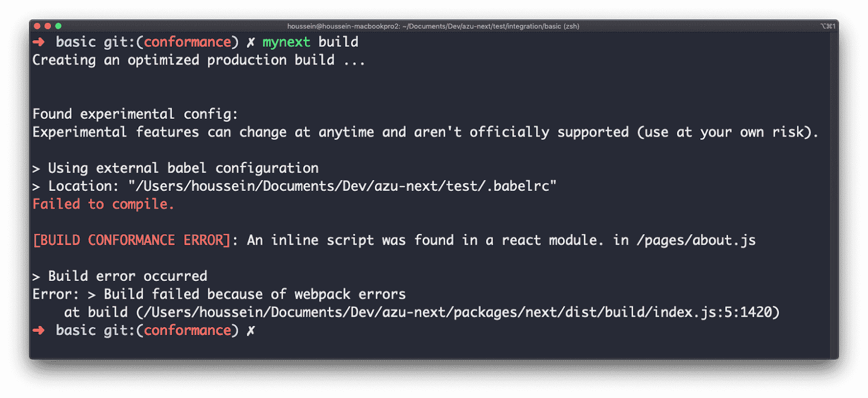868x398 pixels.
Task: Click the green zoom window button
Action: coord(58,26)
